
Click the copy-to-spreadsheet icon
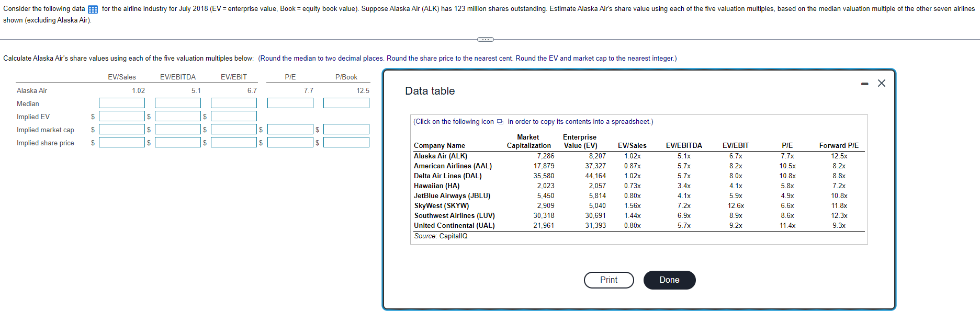pyautogui.click(x=500, y=122)
